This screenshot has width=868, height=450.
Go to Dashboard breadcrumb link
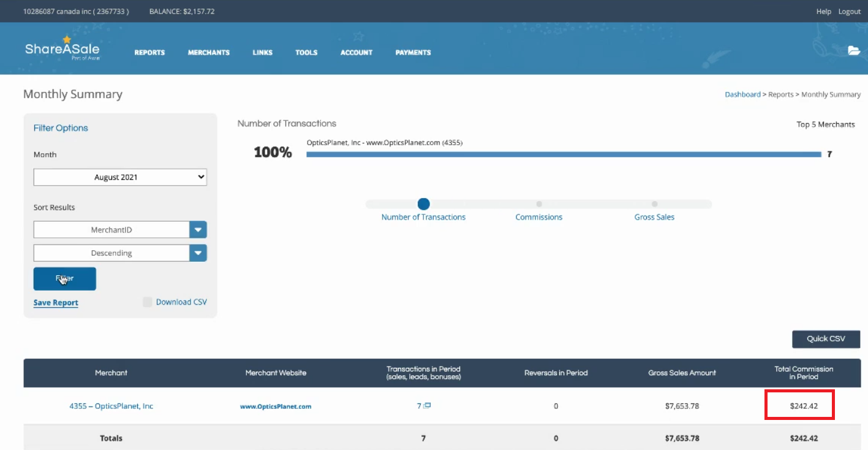click(742, 94)
